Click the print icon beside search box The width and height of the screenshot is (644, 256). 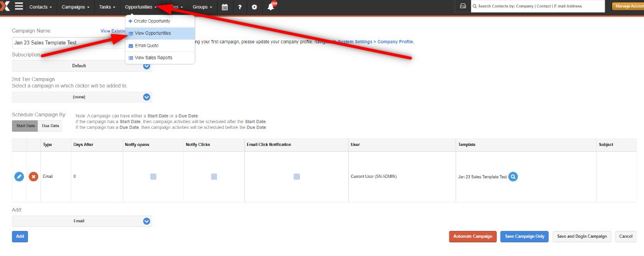tap(462, 7)
